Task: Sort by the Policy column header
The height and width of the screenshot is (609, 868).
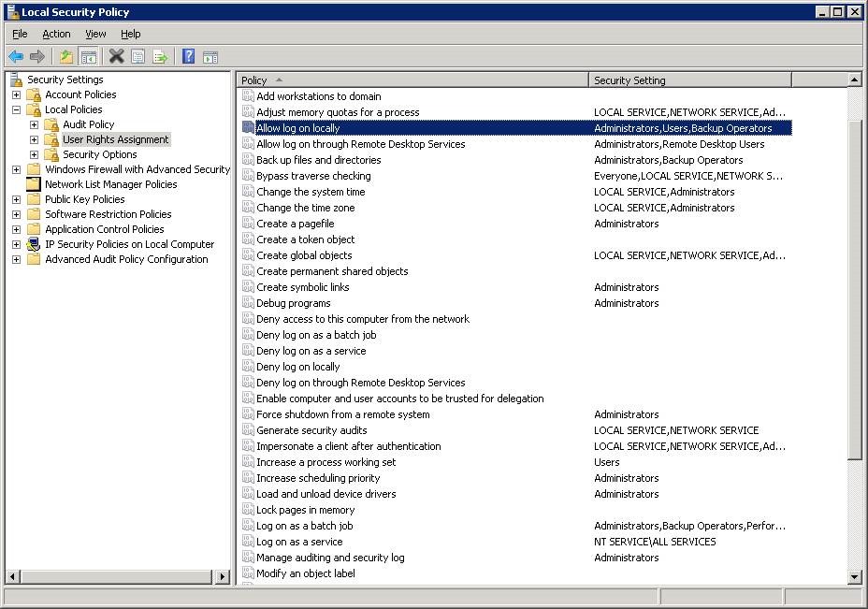Action: point(412,80)
